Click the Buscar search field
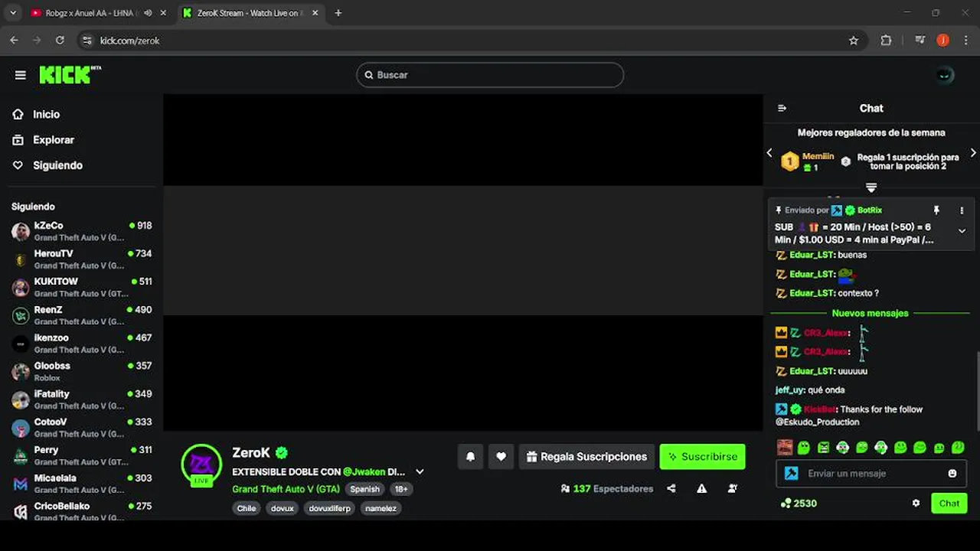 coord(490,75)
